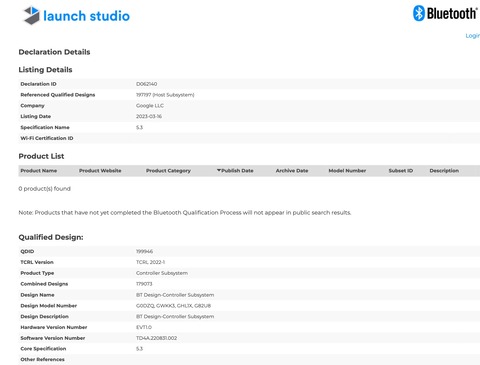Click the Hardware Version Number label
Screen dimensions: 480x365
[x=54, y=327]
